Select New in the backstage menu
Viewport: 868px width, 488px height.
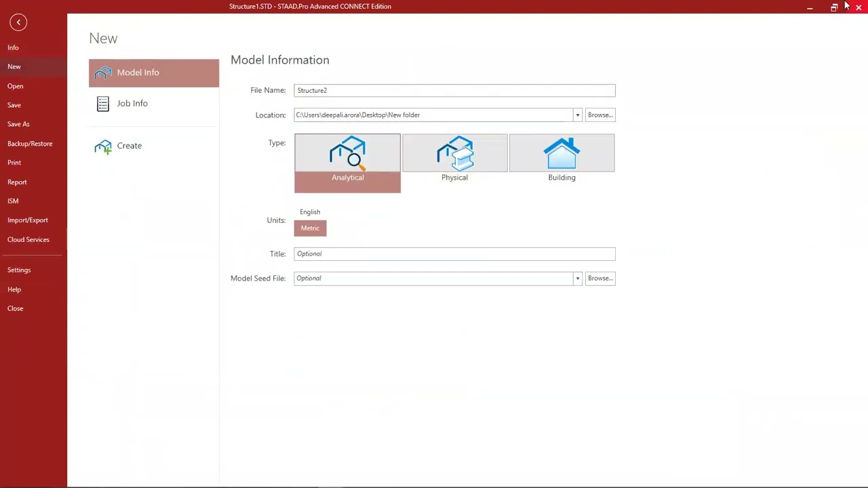14,66
